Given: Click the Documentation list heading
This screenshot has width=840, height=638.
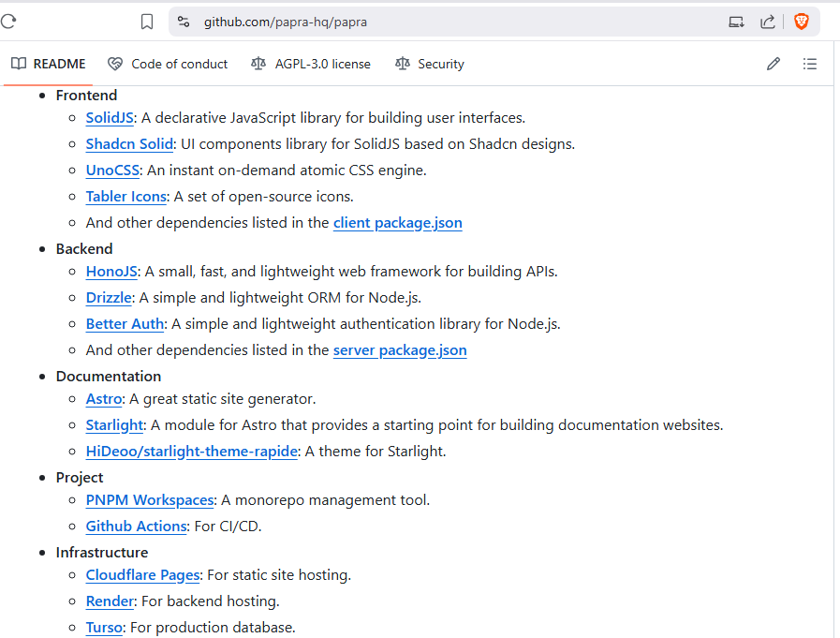Looking at the screenshot, I should 109,377.
